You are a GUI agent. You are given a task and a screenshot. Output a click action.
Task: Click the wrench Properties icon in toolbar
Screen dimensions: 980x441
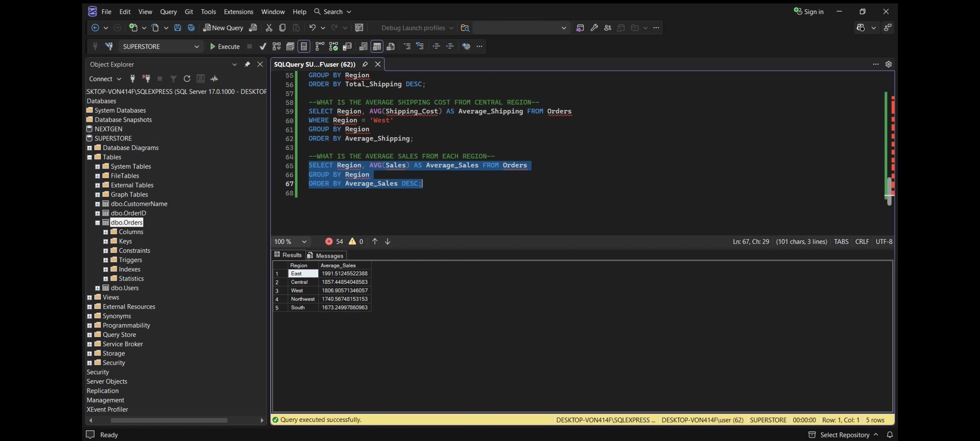click(594, 28)
